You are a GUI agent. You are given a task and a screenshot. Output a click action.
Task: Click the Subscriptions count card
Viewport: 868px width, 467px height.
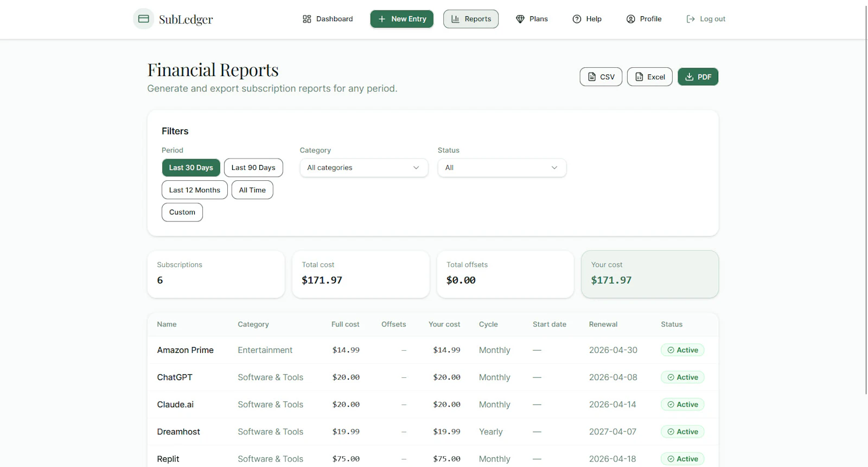216,274
